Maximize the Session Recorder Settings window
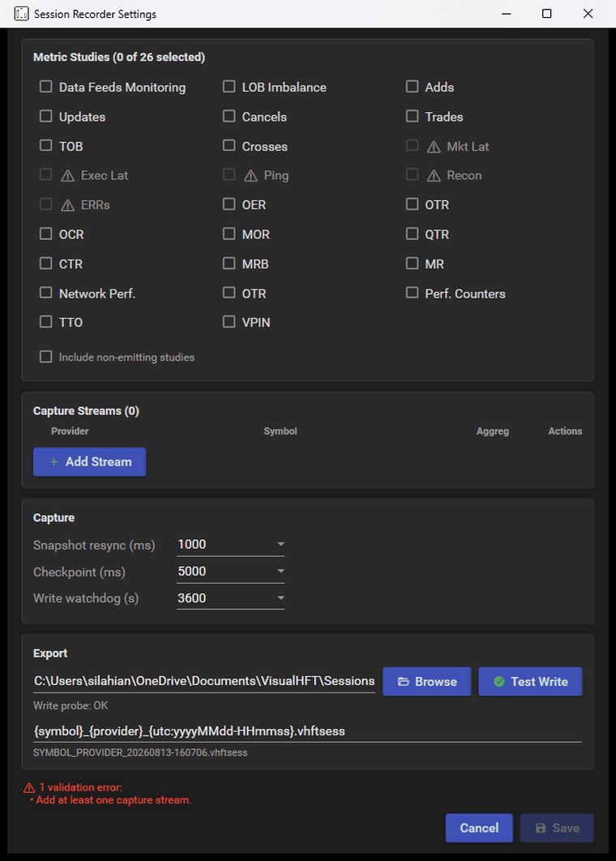The height and width of the screenshot is (861, 616). tap(547, 14)
